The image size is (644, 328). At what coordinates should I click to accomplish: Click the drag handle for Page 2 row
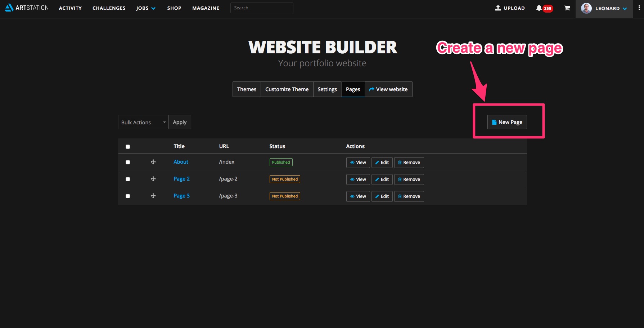coord(153,179)
